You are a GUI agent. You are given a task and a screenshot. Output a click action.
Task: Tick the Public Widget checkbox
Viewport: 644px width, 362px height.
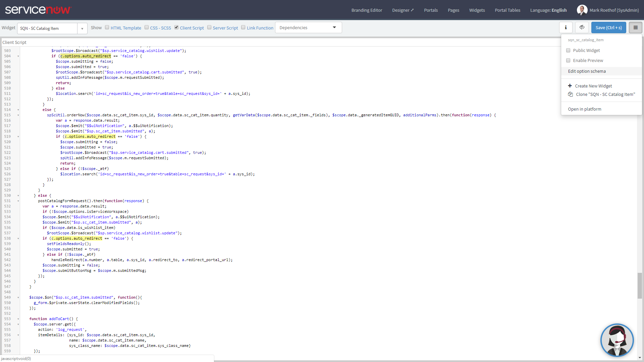tap(568, 50)
